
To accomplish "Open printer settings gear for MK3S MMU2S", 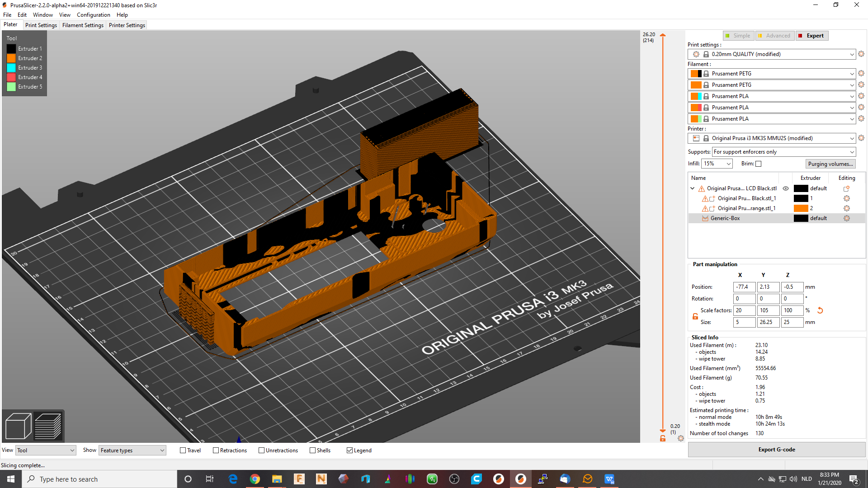I will [861, 138].
